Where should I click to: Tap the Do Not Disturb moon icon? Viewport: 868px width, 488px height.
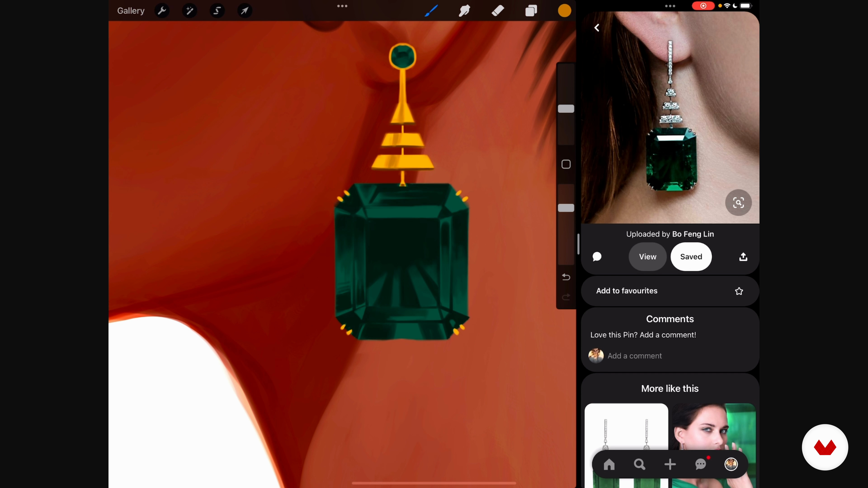[x=735, y=6]
